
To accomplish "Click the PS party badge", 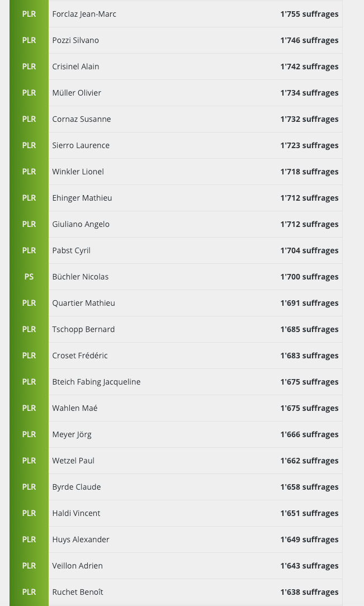I will click(29, 277).
